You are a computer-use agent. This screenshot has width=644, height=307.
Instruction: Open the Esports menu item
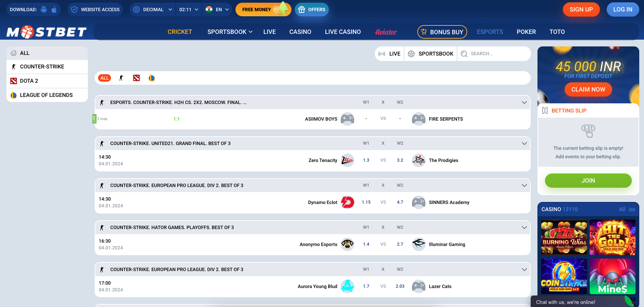490,32
